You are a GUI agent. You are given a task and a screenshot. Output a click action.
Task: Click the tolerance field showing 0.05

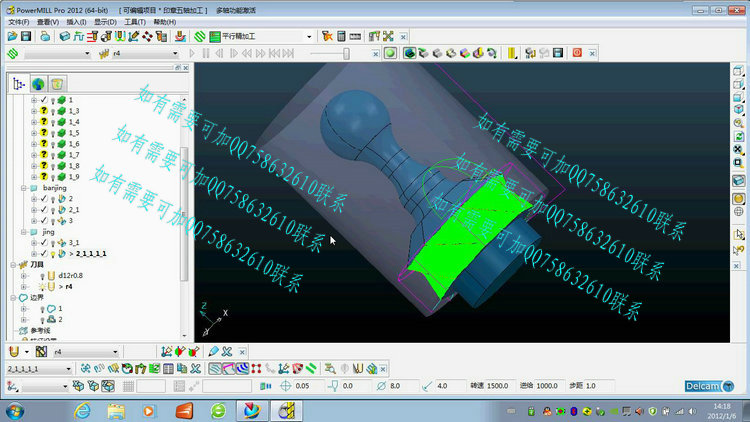[308, 386]
